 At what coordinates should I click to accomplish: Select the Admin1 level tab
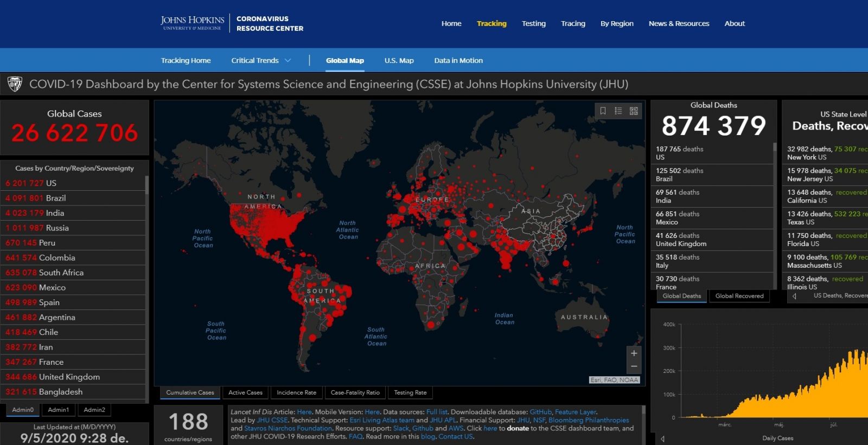[59, 410]
